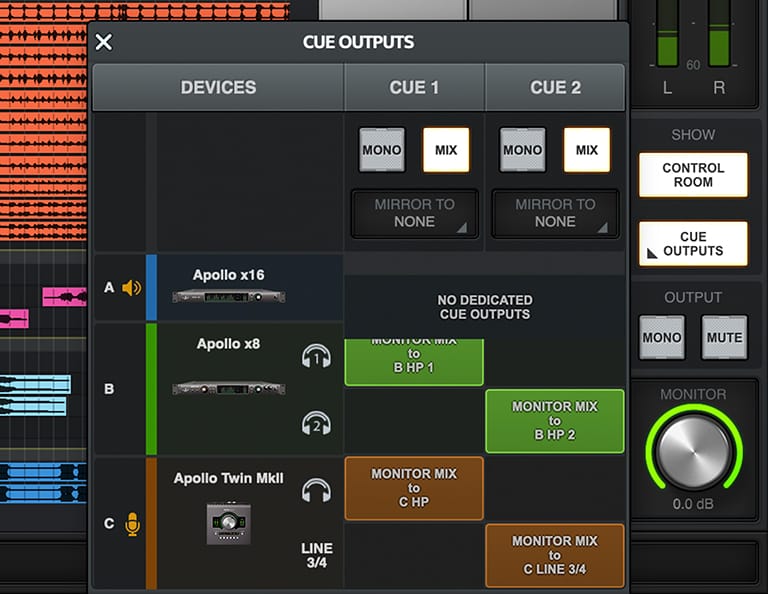768x594 pixels.
Task: Click the MONITOR level knob
Action: coord(694,451)
